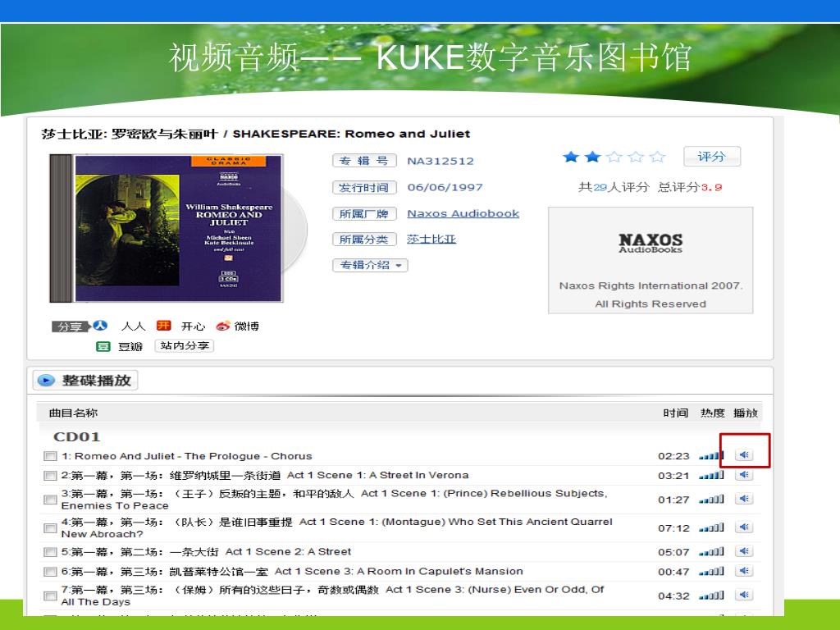The image size is (840, 630).
Task: Share to Douban (豆瓣) icon
Action: (x=103, y=347)
